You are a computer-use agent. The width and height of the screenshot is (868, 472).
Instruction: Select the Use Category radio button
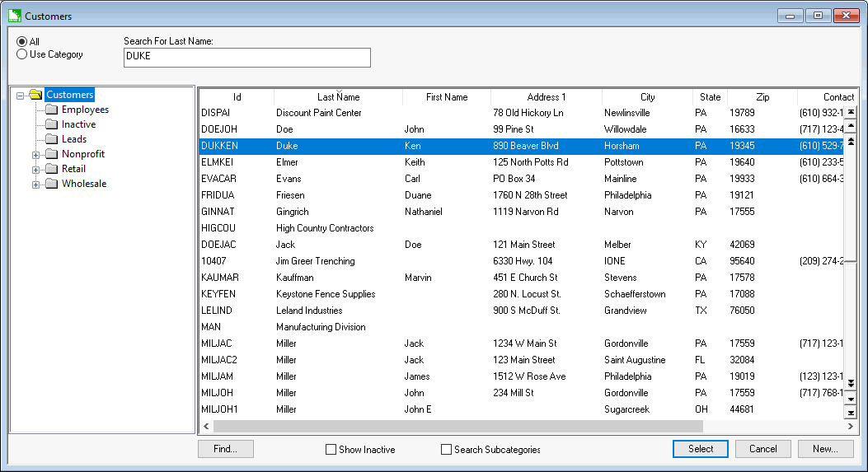tap(22, 54)
